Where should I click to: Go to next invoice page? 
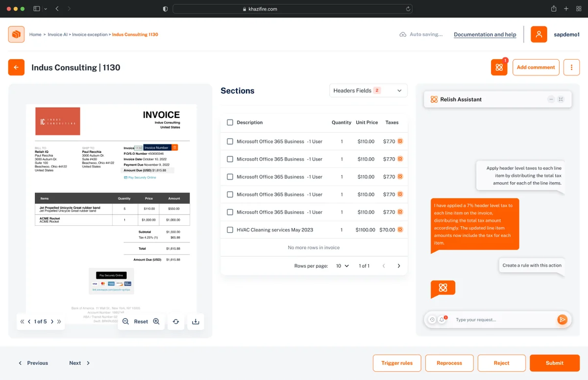[x=52, y=322]
